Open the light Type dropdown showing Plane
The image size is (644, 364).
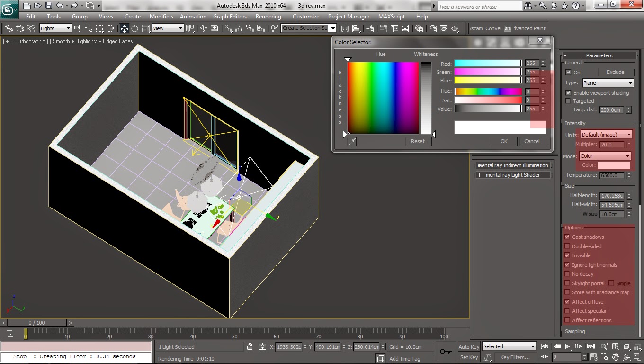(x=608, y=83)
